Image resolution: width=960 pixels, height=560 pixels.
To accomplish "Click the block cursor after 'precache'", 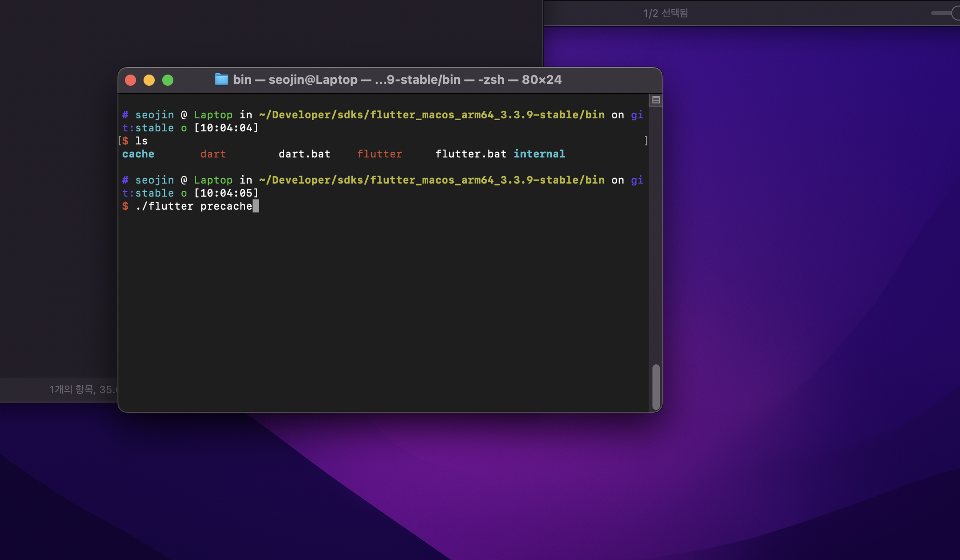I will coord(256,206).
